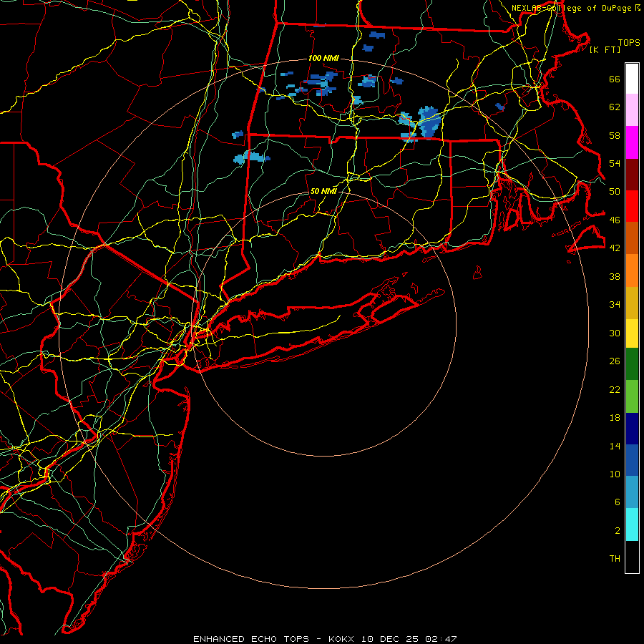The image size is (644, 644).
Task: Click the light pink legend swatch
Action: pos(632,110)
